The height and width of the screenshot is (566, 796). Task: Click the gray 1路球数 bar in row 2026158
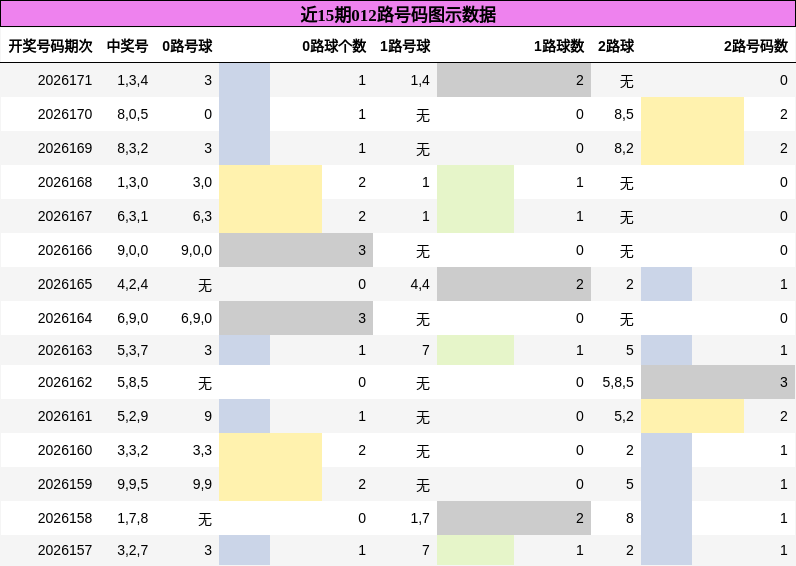(x=514, y=518)
